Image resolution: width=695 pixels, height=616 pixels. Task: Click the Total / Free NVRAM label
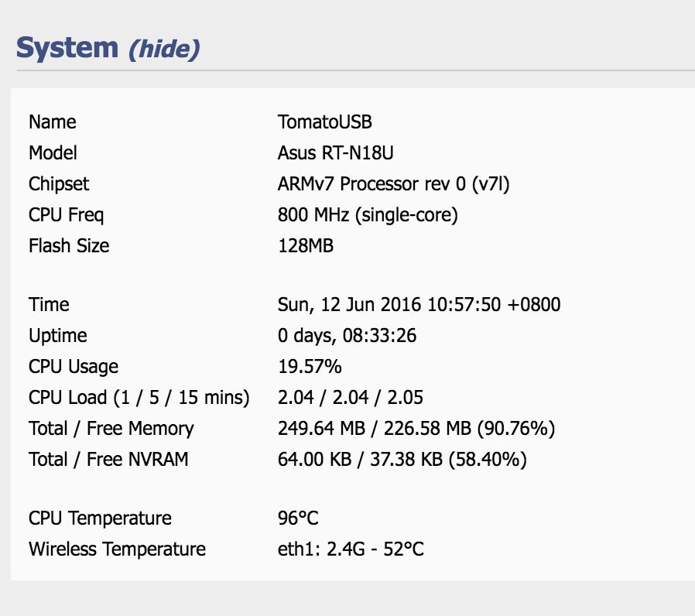(108, 460)
